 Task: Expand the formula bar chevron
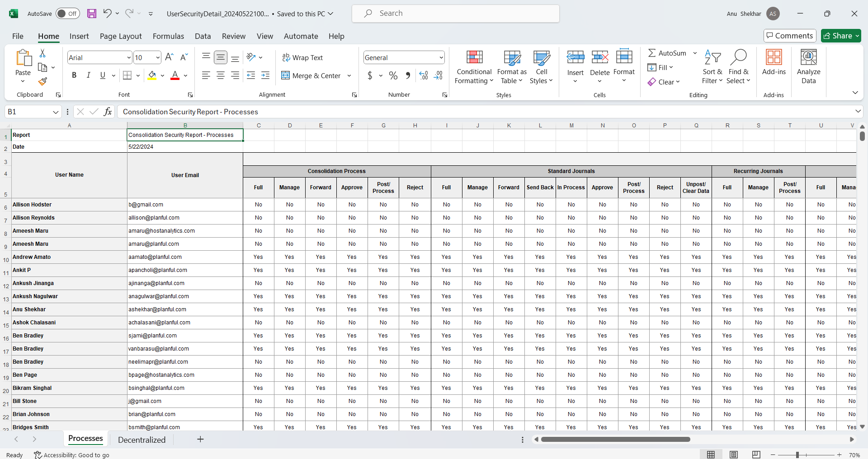(x=858, y=111)
